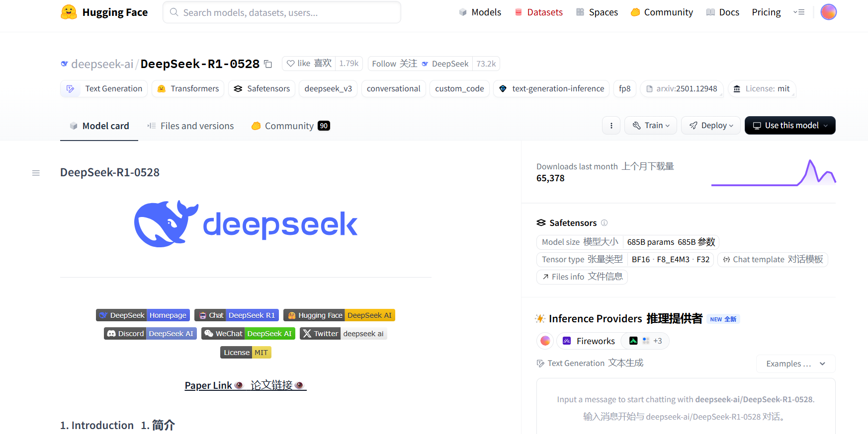Viewport: 868px width, 434px height.
Task: Select the text-generation-inference tag
Action: coord(551,88)
